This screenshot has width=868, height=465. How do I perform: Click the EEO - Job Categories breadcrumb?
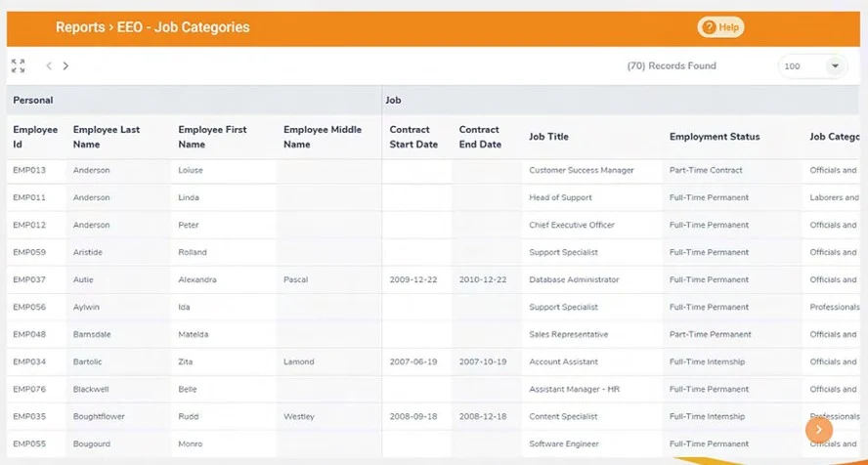[183, 27]
